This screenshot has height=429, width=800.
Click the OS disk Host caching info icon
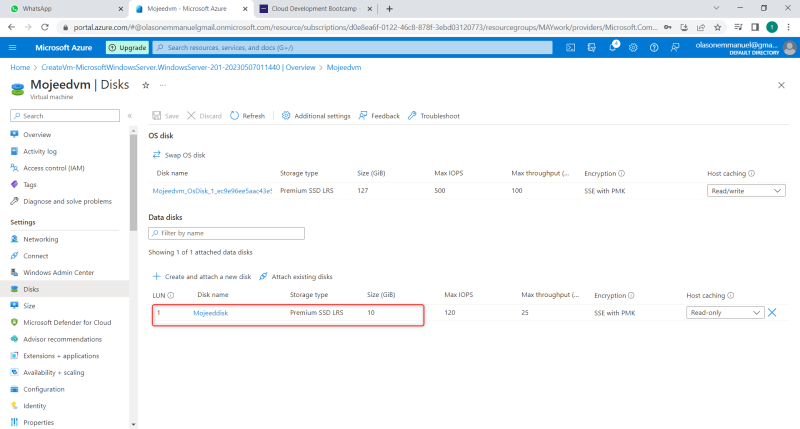(752, 173)
